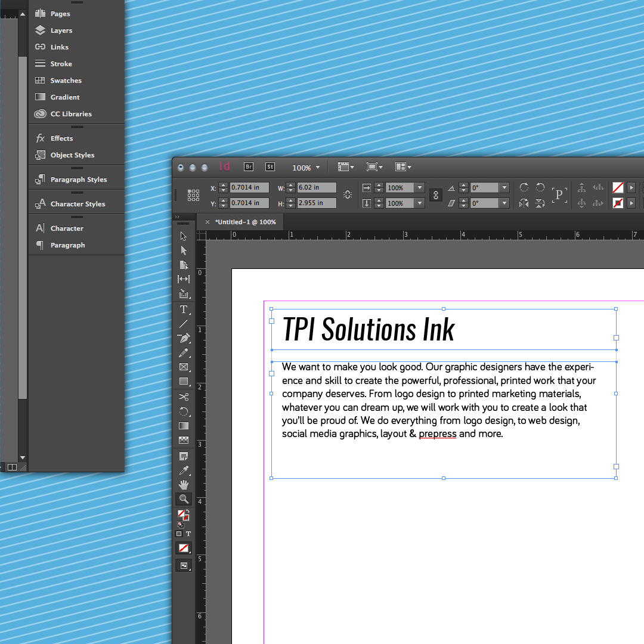Open the rotation angle dropdown
Screen dimensions: 644x644
click(504, 188)
